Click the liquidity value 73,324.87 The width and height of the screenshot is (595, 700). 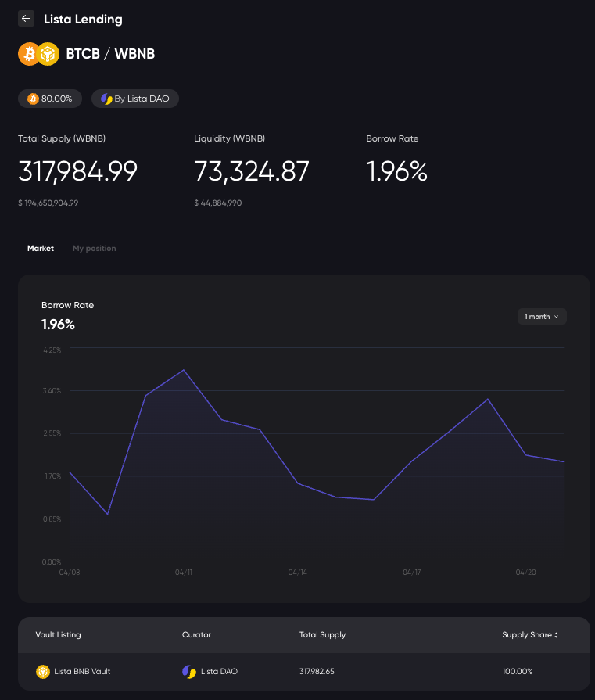[251, 171]
